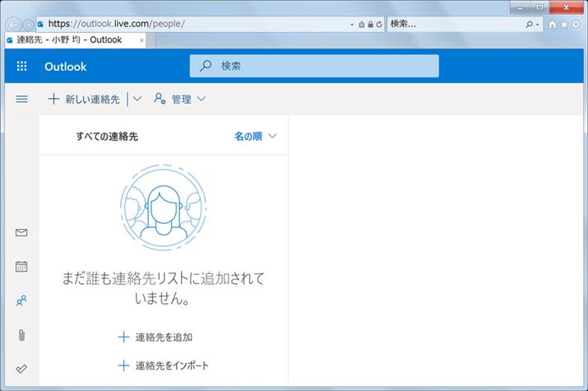Open Mail from the left sidebar
The image size is (588, 391).
[21, 233]
